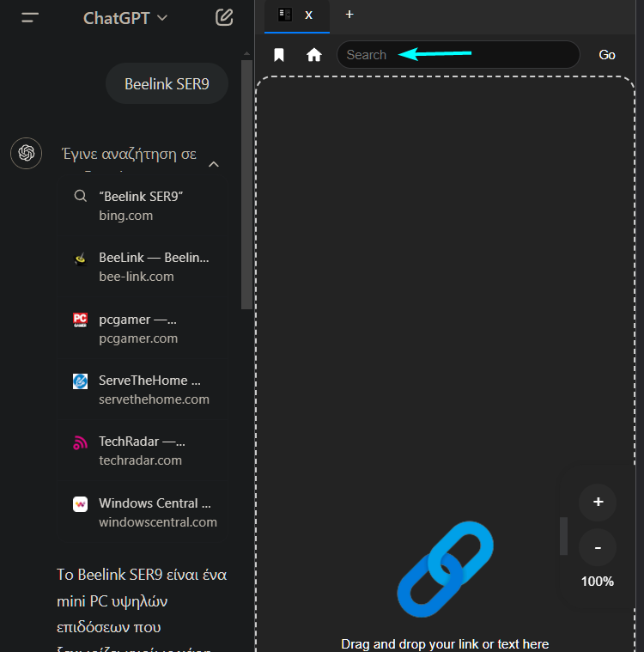Click the chat panel vertical scrollbar

click(x=246, y=185)
